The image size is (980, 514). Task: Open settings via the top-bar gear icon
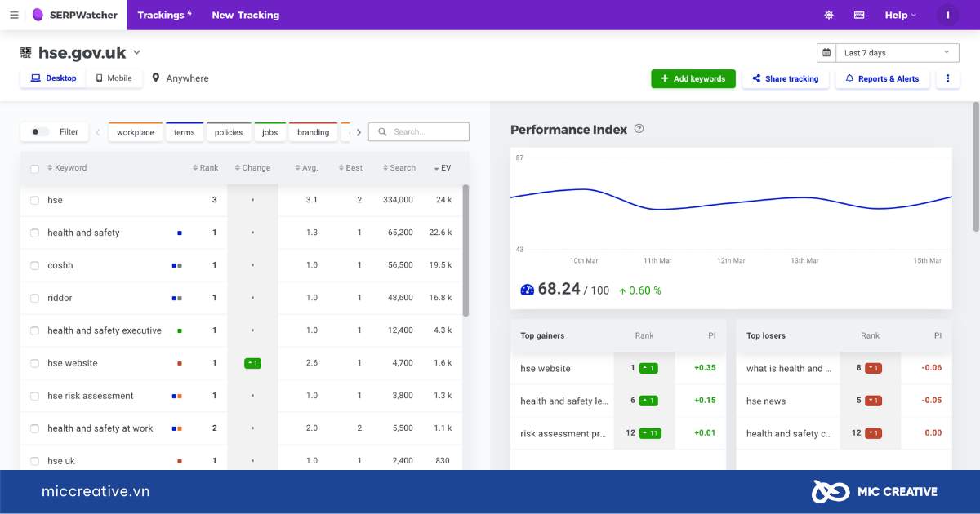click(x=829, y=15)
